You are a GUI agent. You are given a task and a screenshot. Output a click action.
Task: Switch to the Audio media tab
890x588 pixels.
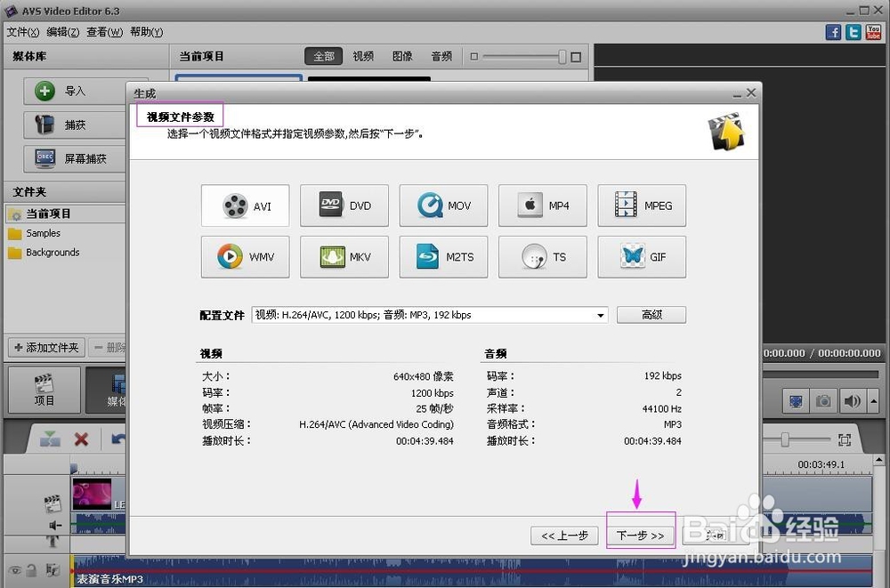(441, 56)
